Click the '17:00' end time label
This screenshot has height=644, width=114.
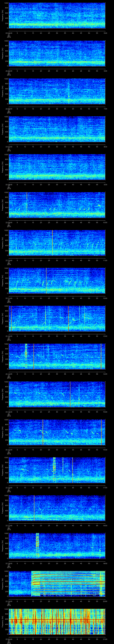[105, 487]
